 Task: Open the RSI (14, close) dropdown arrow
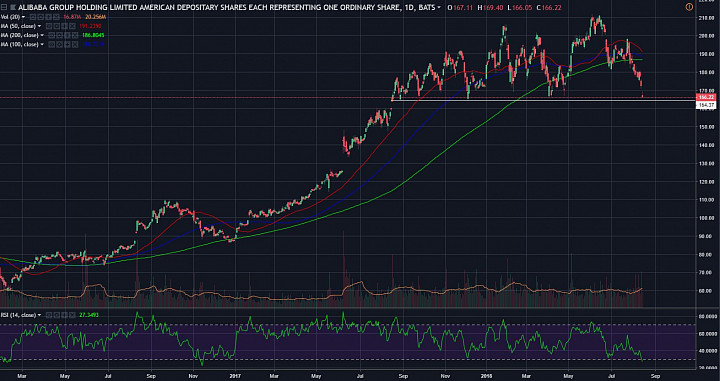39,315
